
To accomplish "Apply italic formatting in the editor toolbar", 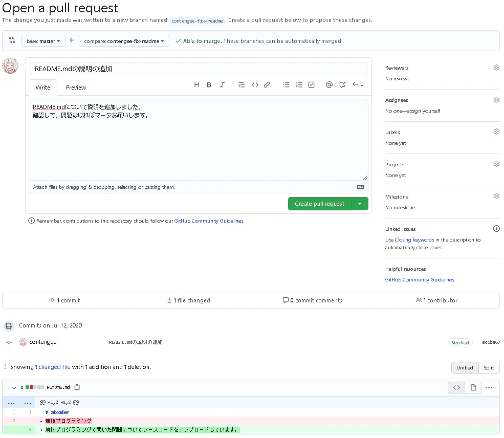I will [222, 85].
